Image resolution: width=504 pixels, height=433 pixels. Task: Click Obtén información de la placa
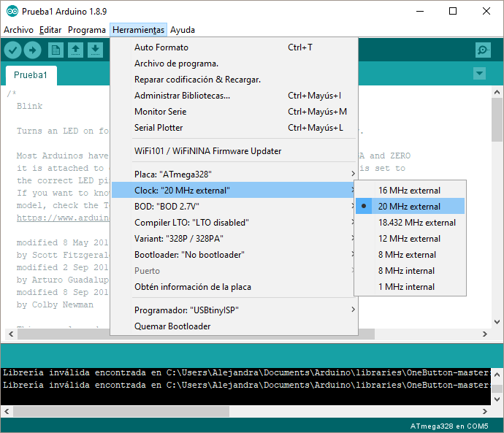(x=234, y=286)
